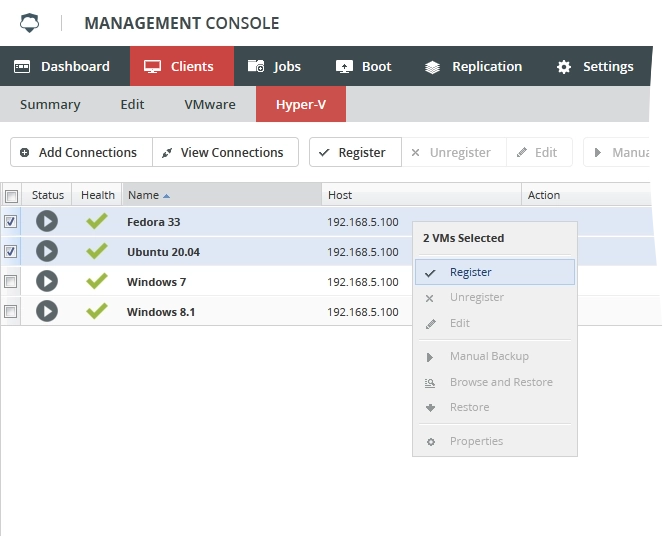Switch to the VMware sub-tab

[210, 104]
